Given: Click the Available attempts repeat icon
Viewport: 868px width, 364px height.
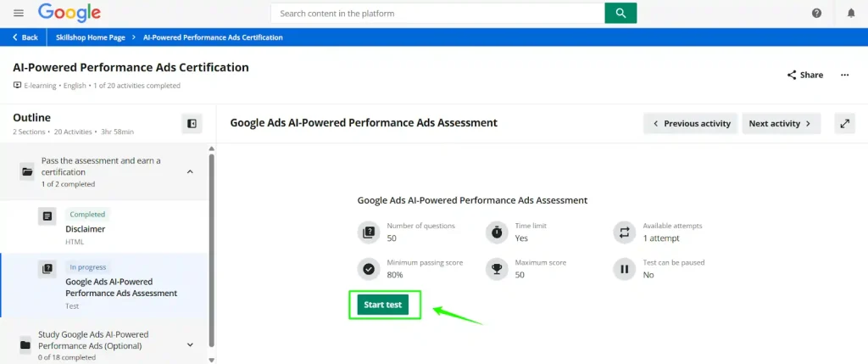Looking at the screenshot, I should click(624, 232).
